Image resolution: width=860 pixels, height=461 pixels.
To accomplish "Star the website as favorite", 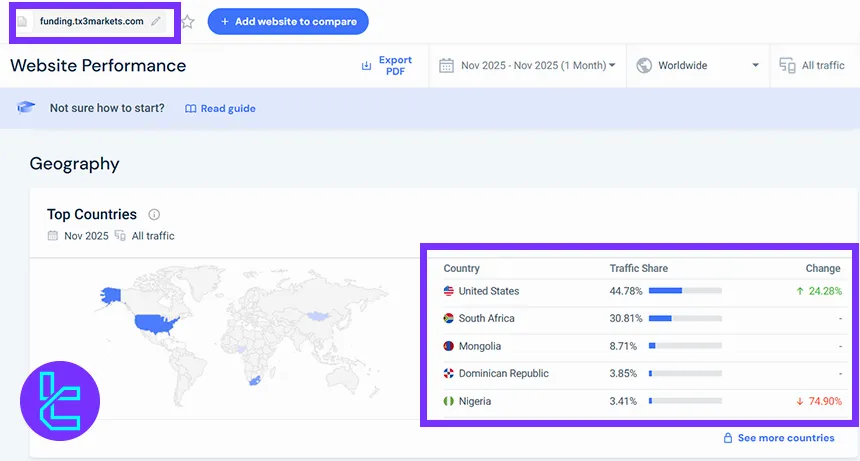I will click(188, 22).
